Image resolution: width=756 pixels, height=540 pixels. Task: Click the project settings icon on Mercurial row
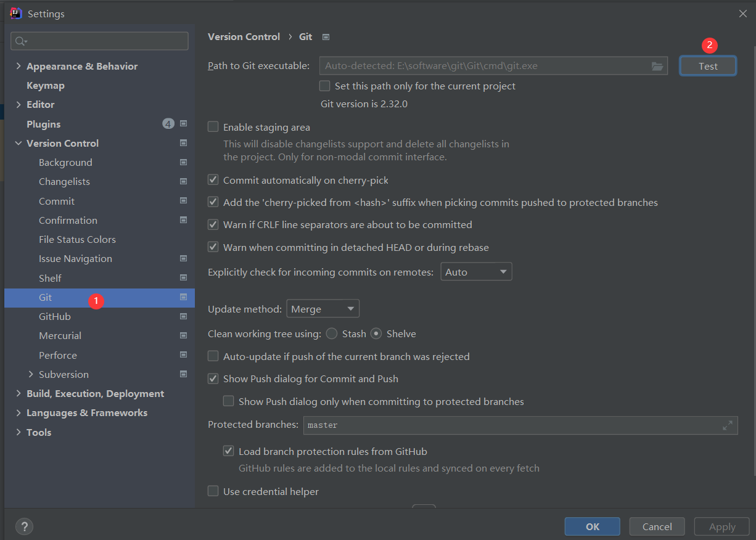183,335
